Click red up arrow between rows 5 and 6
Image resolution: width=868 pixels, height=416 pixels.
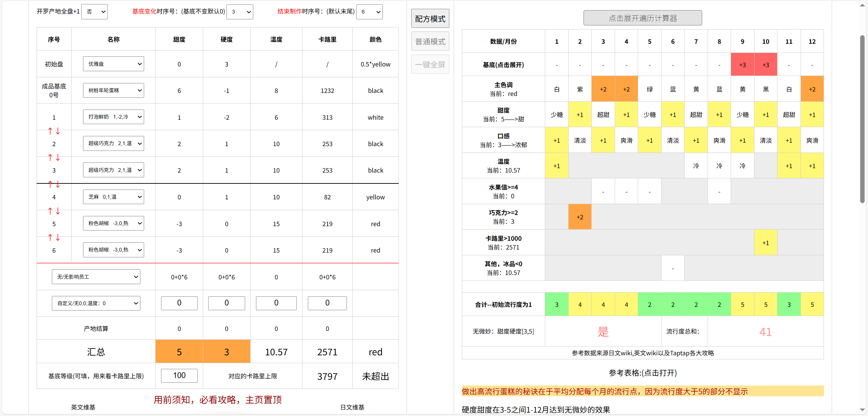pyautogui.click(x=50, y=237)
